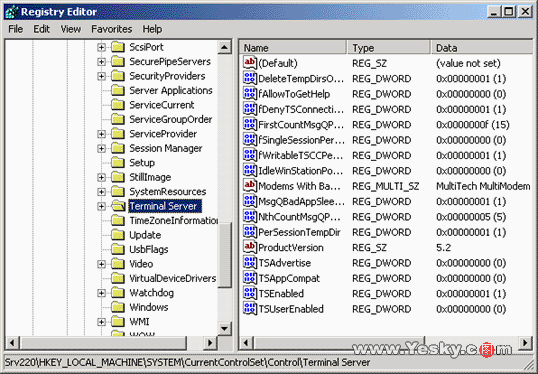Click the Name column header
This screenshot has height=374, width=538.
(293, 48)
